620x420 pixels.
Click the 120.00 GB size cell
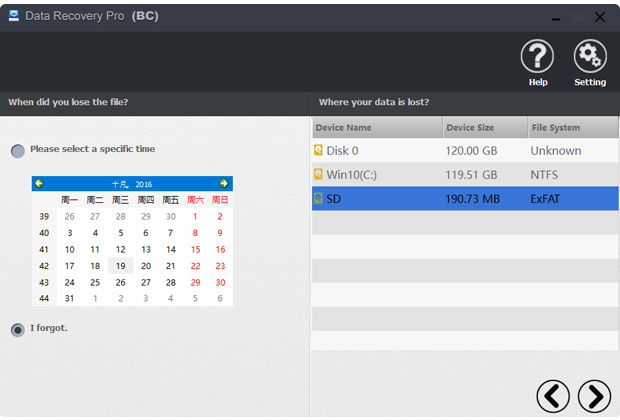(x=471, y=151)
